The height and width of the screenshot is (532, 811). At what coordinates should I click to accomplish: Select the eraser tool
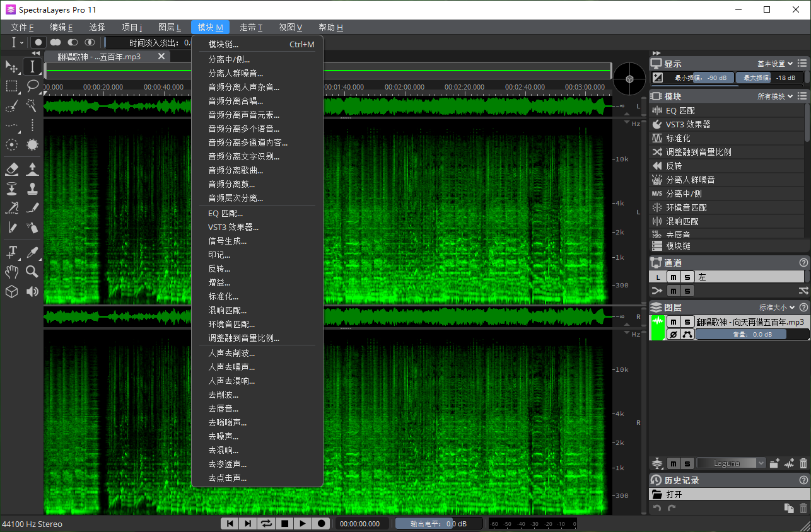pyautogui.click(x=11, y=169)
